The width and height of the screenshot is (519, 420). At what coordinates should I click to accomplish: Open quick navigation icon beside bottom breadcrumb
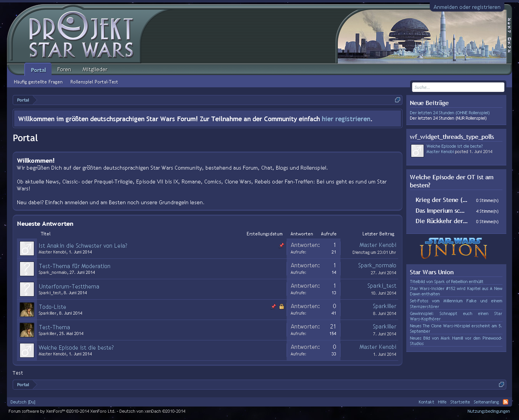click(501, 384)
